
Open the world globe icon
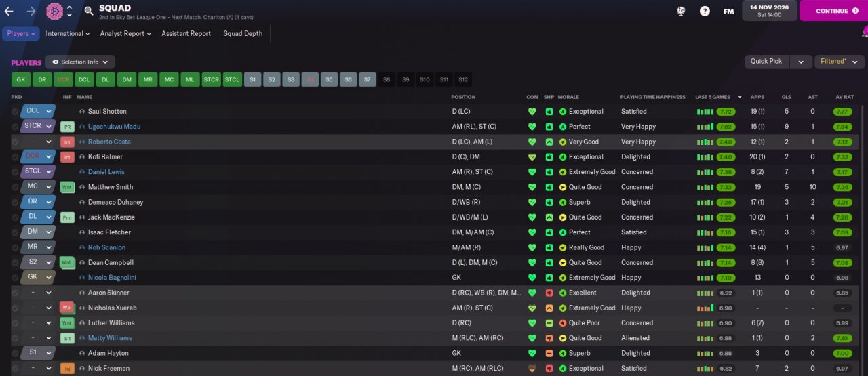tap(681, 11)
